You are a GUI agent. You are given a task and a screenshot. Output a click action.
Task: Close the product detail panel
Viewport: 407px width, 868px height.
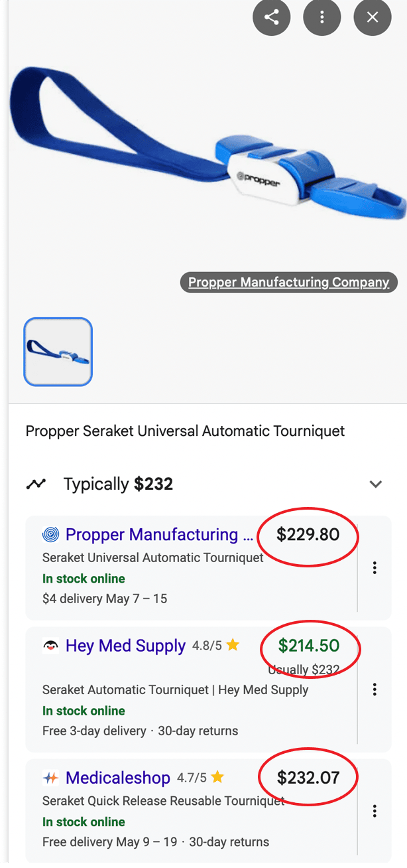point(373,17)
